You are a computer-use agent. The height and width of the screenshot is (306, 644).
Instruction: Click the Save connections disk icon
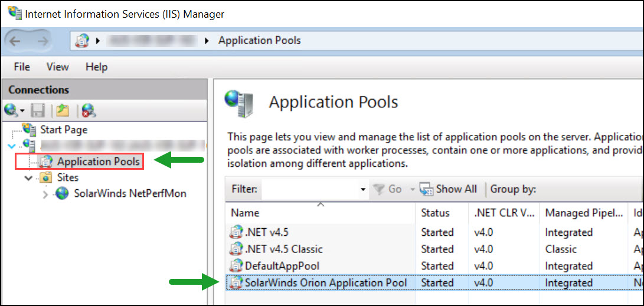(38, 110)
